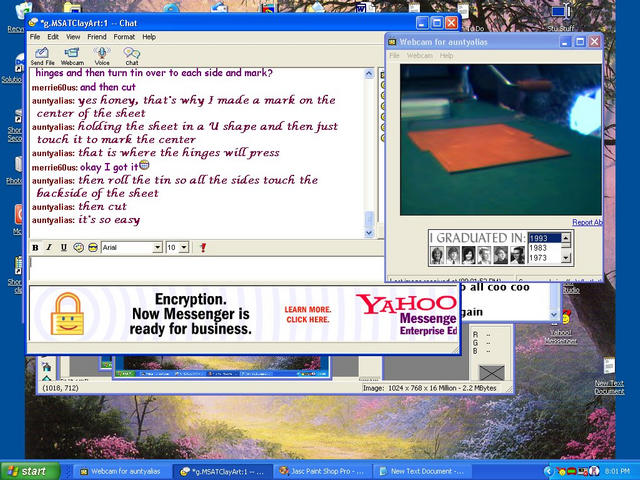
Task: Open the File menu in chat window
Action: (35, 37)
